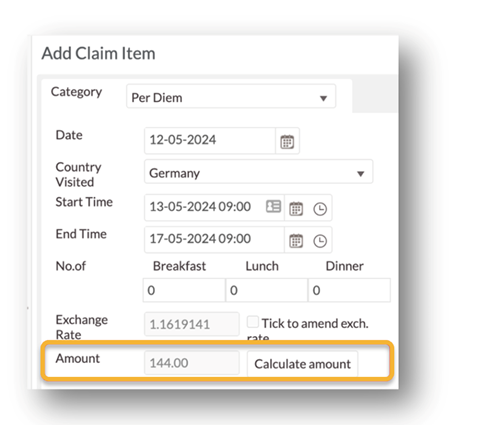Click the Breakfast column heading
493x425 pixels.
coord(179,266)
